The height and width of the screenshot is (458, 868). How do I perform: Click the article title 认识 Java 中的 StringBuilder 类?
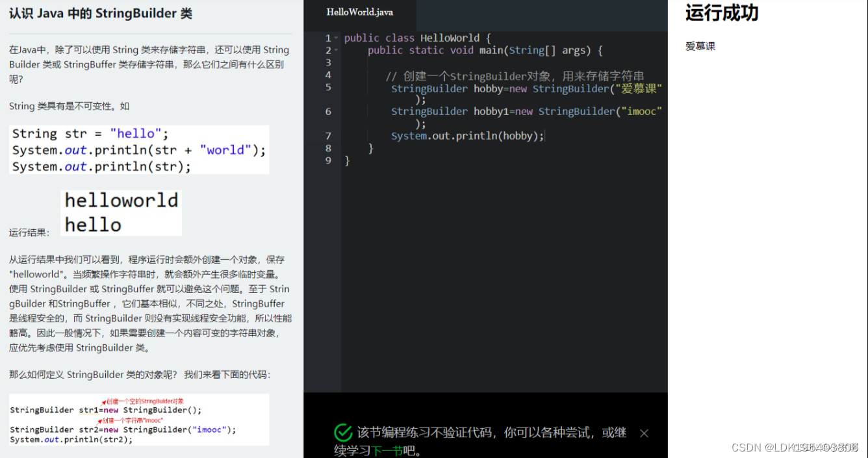click(100, 13)
